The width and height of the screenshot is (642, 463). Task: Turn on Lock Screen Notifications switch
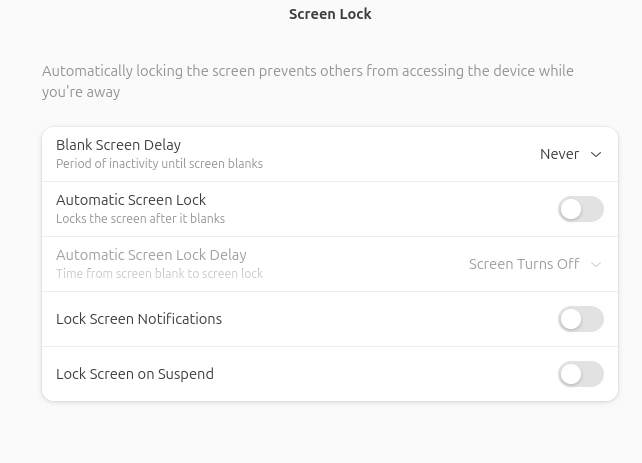pyautogui.click(x=580, y=319)
